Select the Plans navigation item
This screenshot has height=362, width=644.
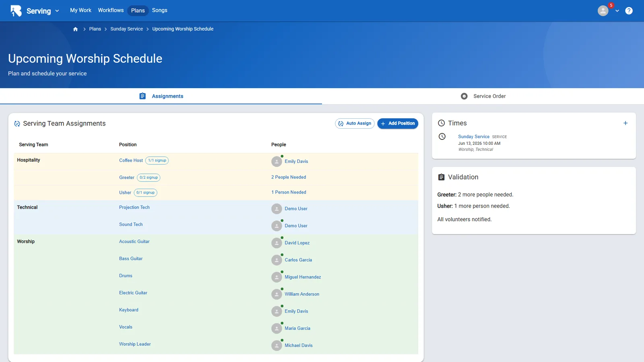click(138, 10)
